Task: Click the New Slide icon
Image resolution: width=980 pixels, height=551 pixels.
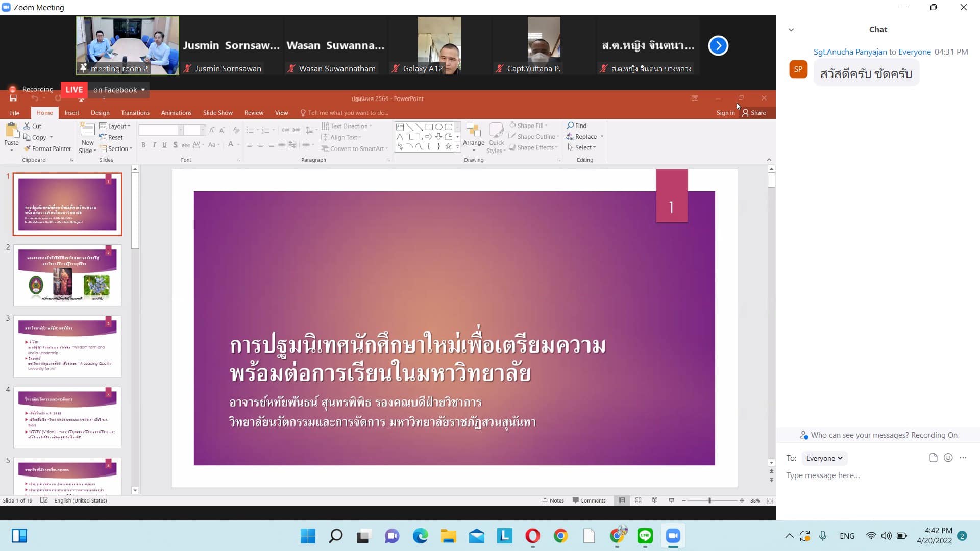Action: point(87,130)
